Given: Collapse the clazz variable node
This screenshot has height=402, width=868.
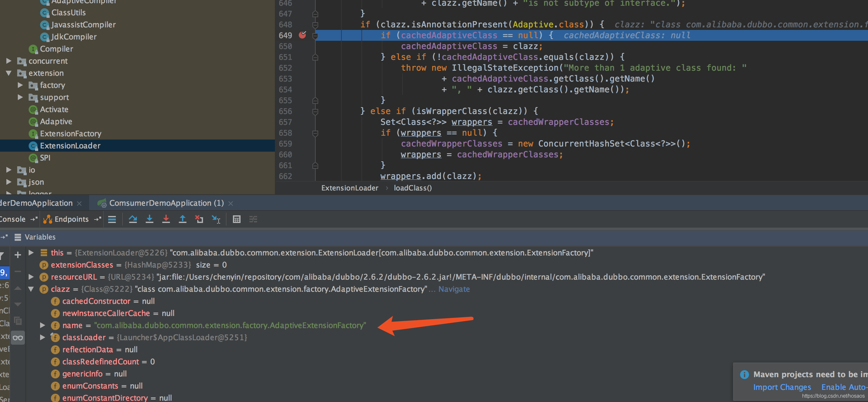Looking at the screenshot, I should (x=31, y=289).
